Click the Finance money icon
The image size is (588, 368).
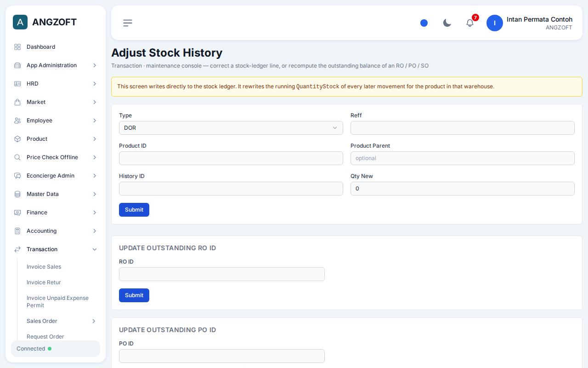[17, 213]
